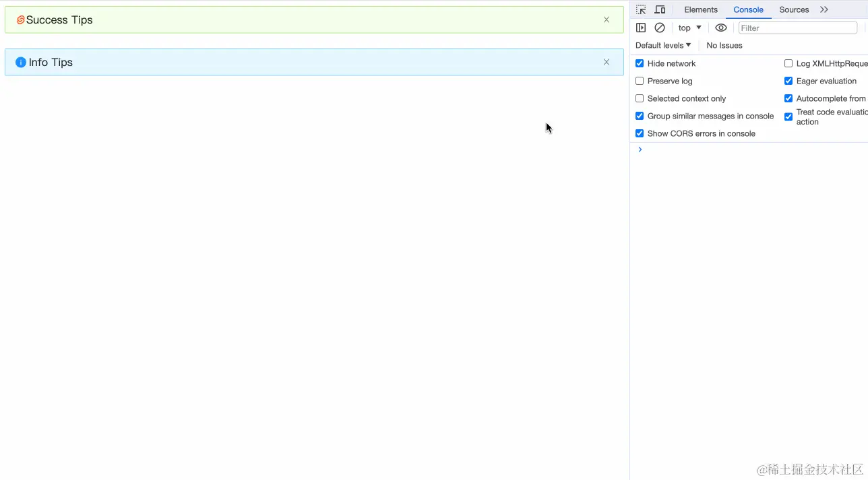The height and width of the screenshot is (480, 868).
Task: Toggle Group similar messages in console
Action: (x=640, y=116)
